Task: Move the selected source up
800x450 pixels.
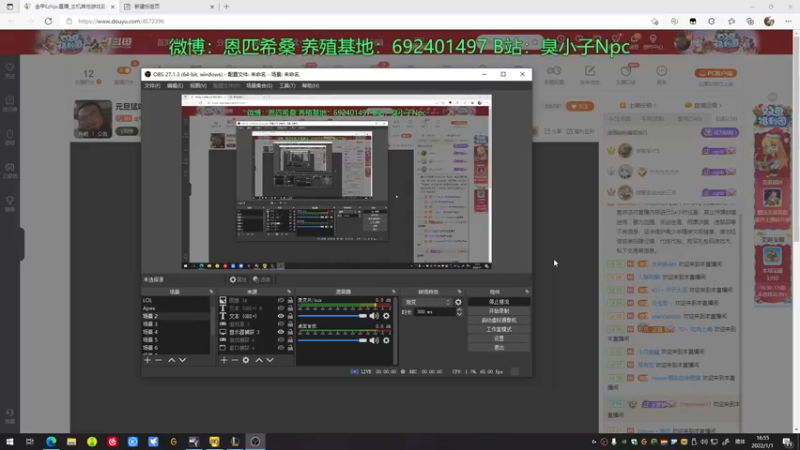Action: tap(259, 360)
